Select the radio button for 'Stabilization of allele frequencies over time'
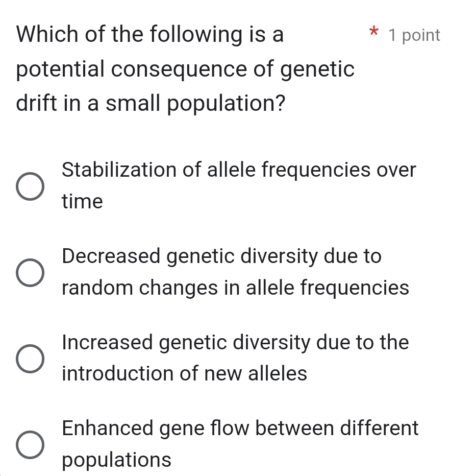Viewport: 475px width, 476px height. 31,186
